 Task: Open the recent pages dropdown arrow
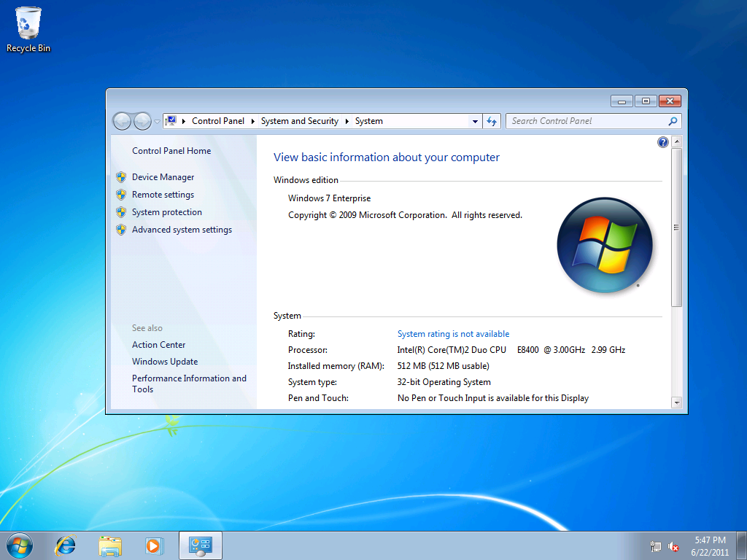(x=157, y=122)
